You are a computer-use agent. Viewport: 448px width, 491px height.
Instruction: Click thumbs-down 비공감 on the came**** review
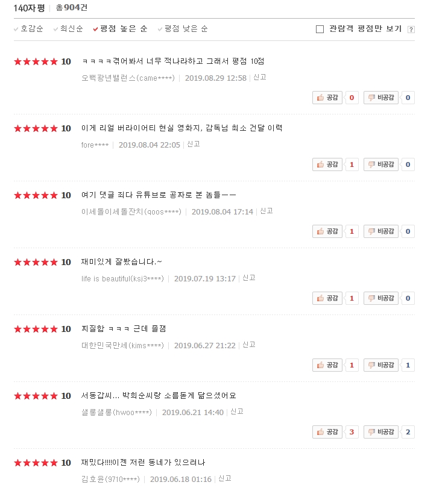(381, 98)
